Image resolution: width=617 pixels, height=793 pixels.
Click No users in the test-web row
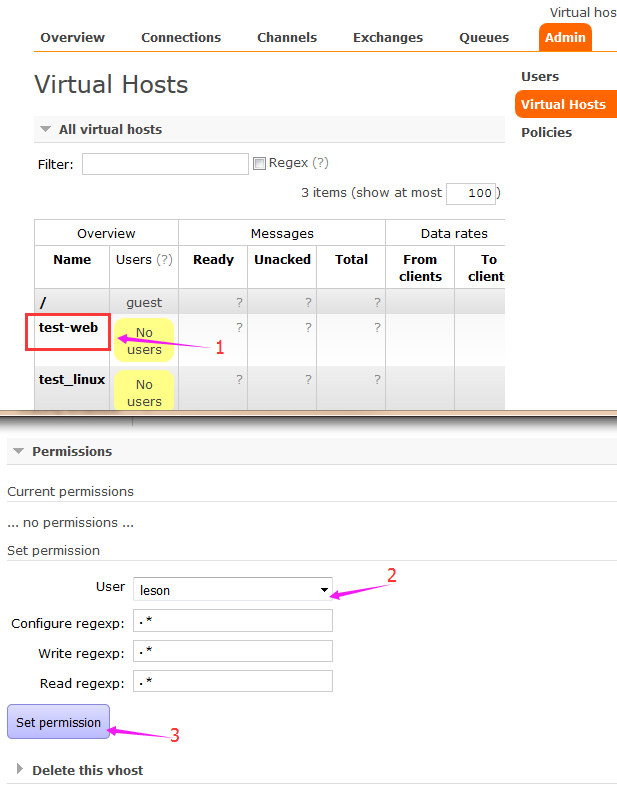click(x=144, y=340)
